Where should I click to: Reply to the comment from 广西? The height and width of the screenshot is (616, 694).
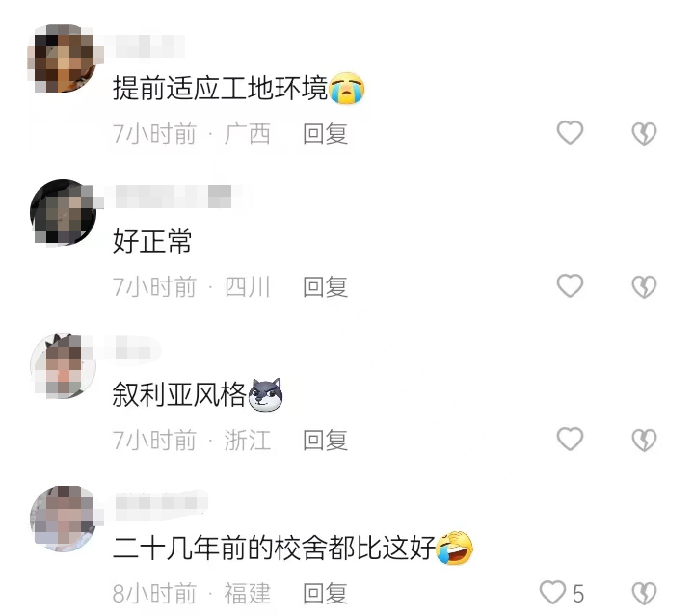pos(326,134)
